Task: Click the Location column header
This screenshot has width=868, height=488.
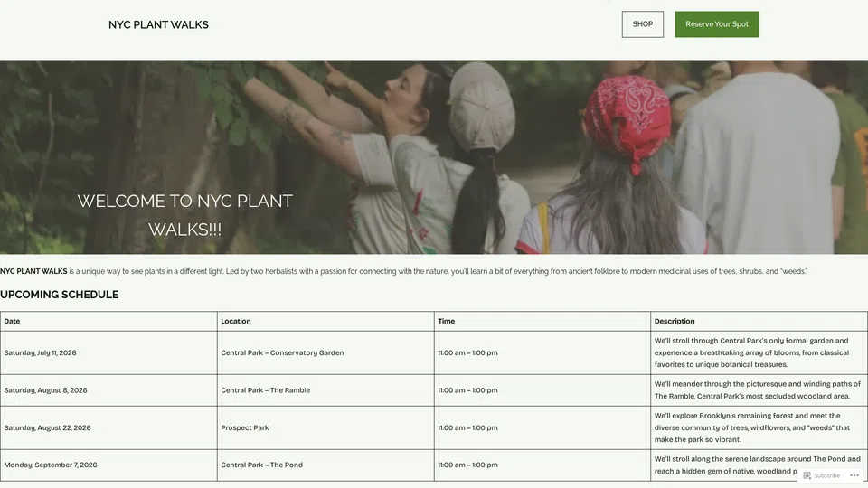Action: pos(325,321)
